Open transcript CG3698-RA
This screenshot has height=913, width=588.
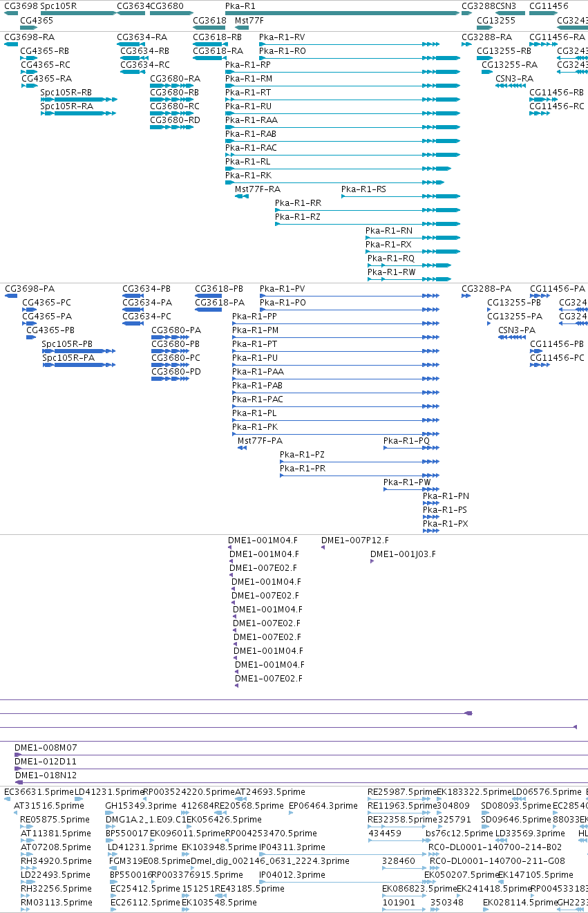click(30, 37)
